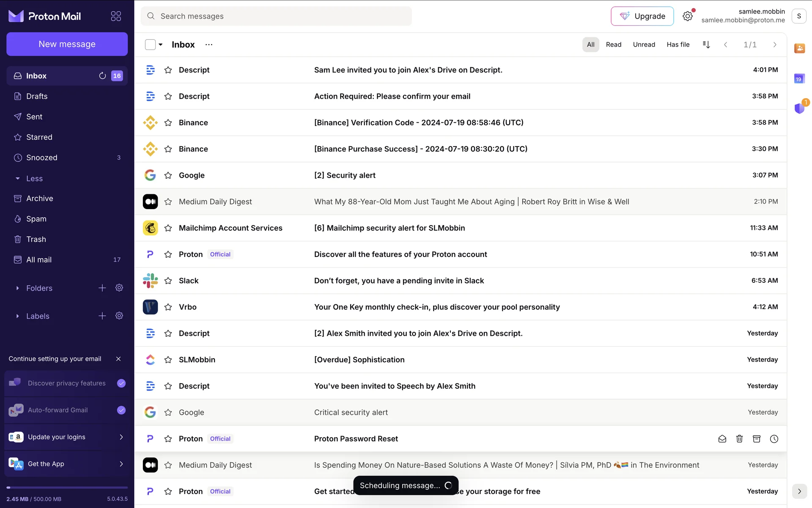
Task: Open the Calendar side panel icon
Action: point(799,79)
